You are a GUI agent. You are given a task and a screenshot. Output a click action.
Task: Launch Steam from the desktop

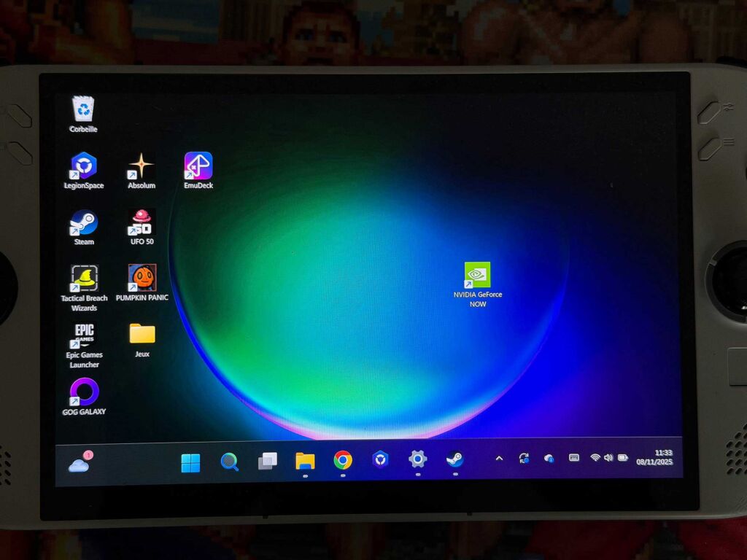click(82, 222)
